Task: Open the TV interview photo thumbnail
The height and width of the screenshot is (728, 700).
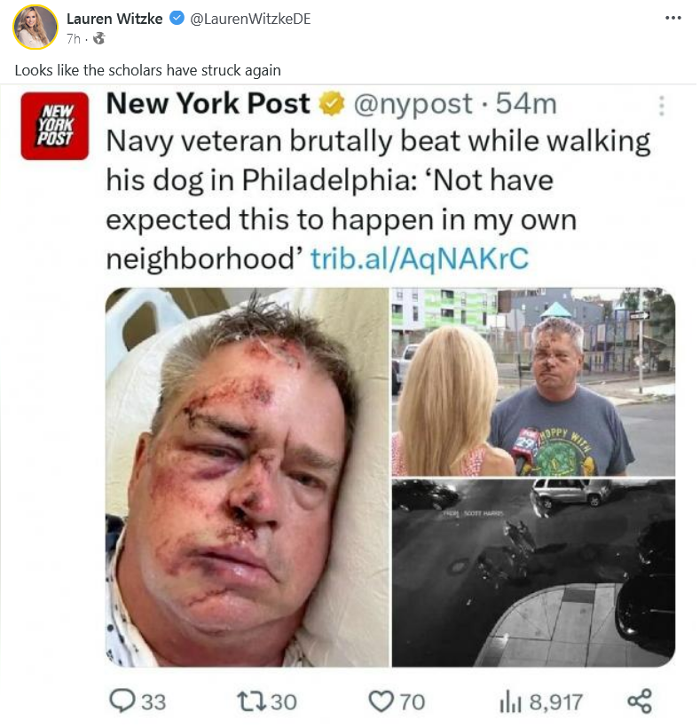Action: click(x=533, y=382)
